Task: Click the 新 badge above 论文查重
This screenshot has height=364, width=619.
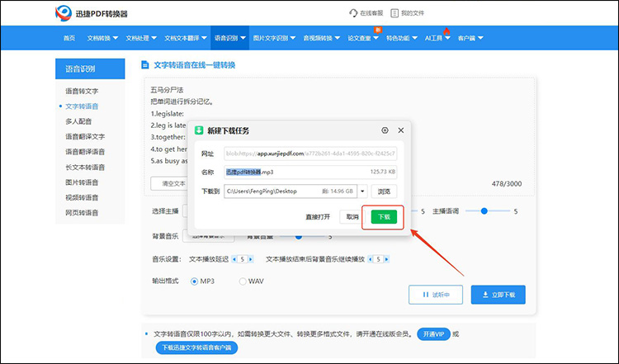Action: 377,30
